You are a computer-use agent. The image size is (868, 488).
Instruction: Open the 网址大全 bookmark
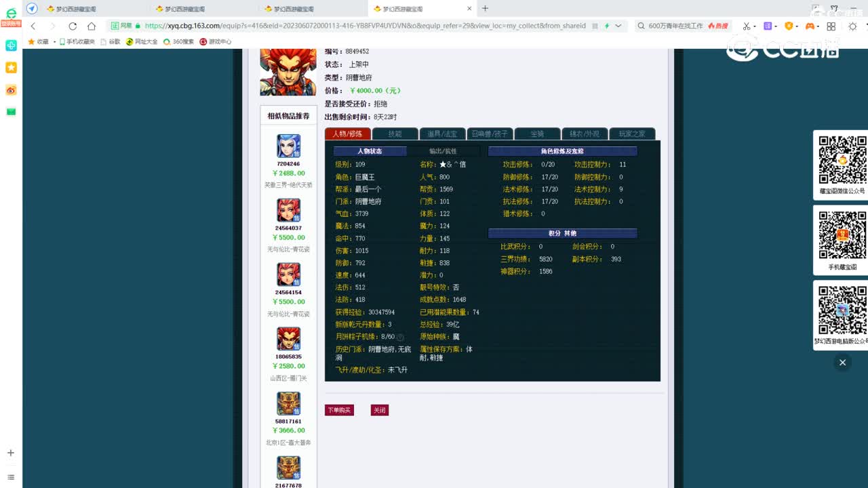142,41
